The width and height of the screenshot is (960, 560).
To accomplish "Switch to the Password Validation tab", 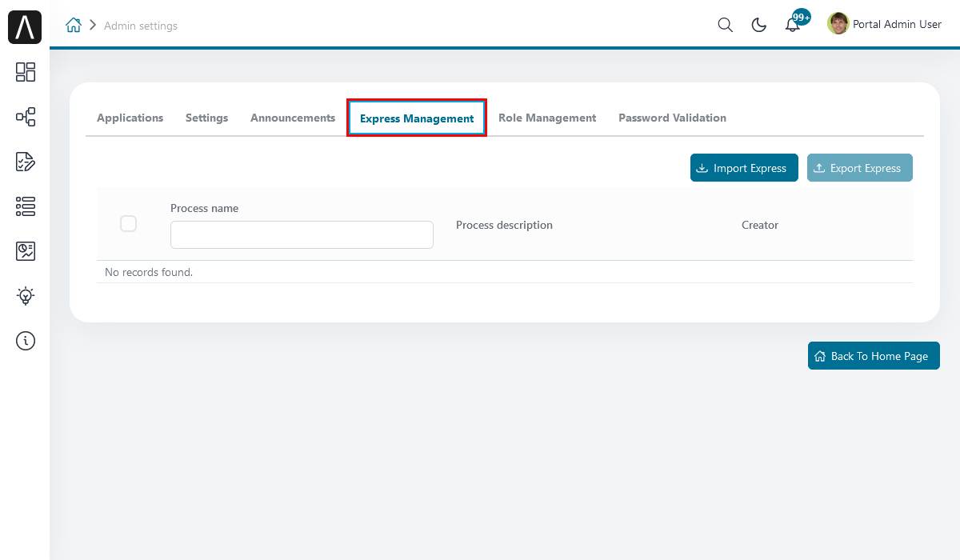I will pyautogui.click(x=672, y=118).
